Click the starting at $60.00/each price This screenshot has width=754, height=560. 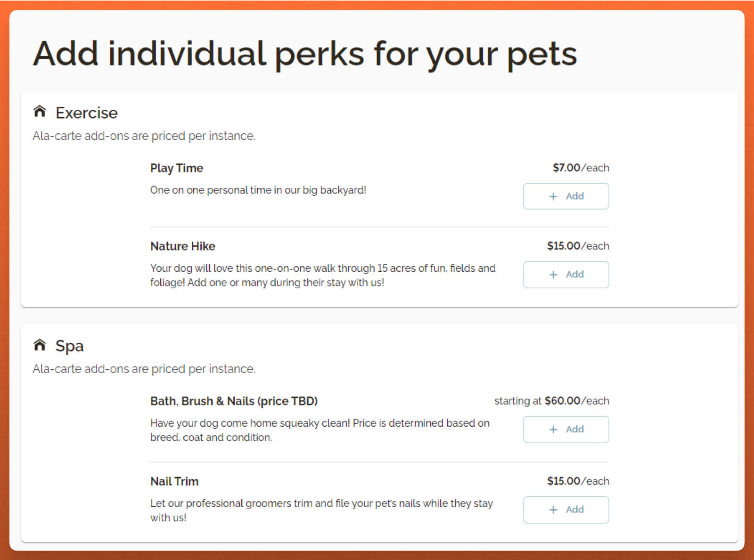point(552,401)
